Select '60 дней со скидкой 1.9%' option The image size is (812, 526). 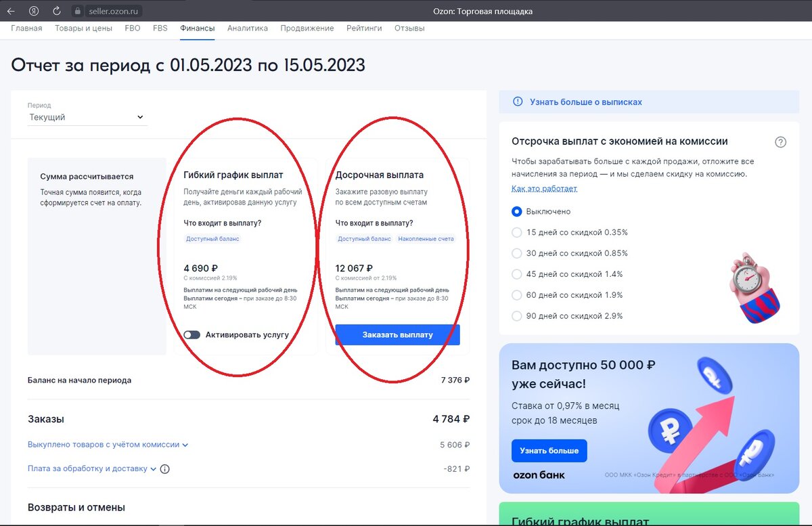coord(517,295)
